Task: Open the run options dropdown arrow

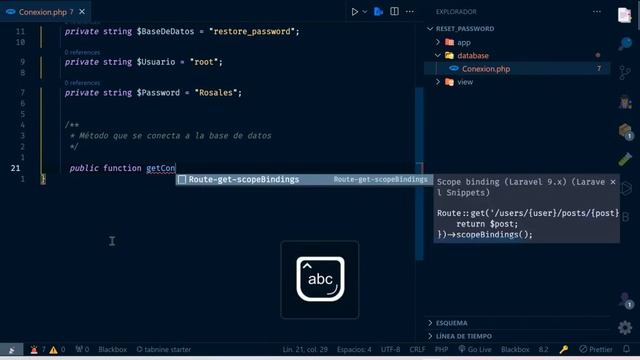Action: [365, 12]
